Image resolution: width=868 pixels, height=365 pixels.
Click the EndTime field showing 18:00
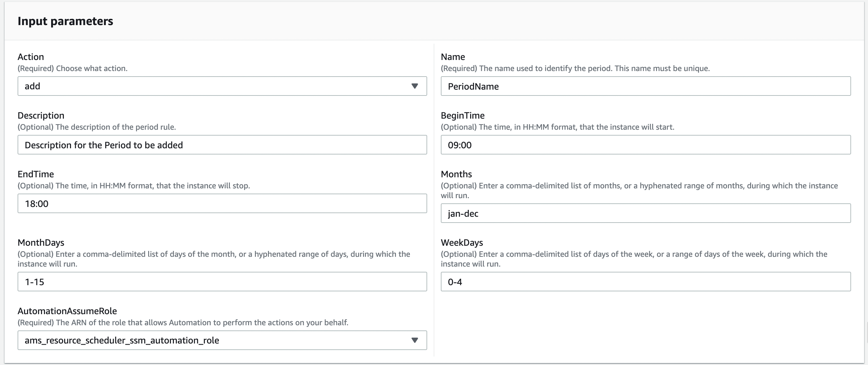(222, 203)
